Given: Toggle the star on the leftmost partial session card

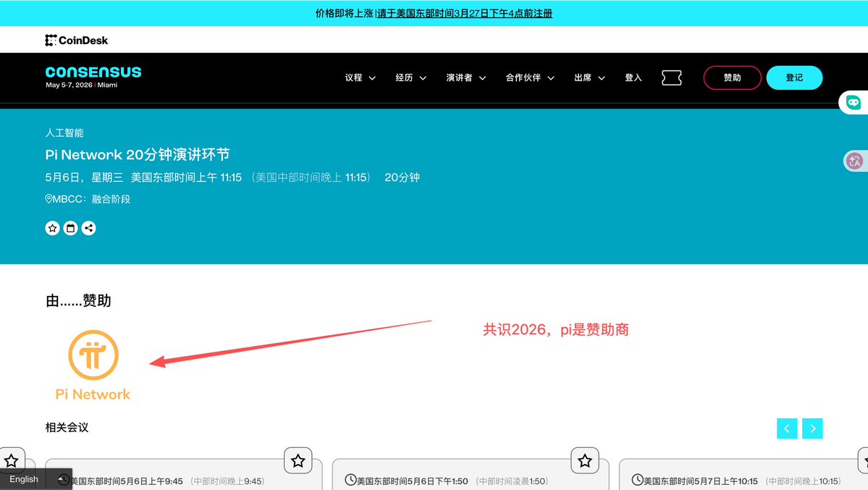Looking at the screenshot, I should coord(12,460).
